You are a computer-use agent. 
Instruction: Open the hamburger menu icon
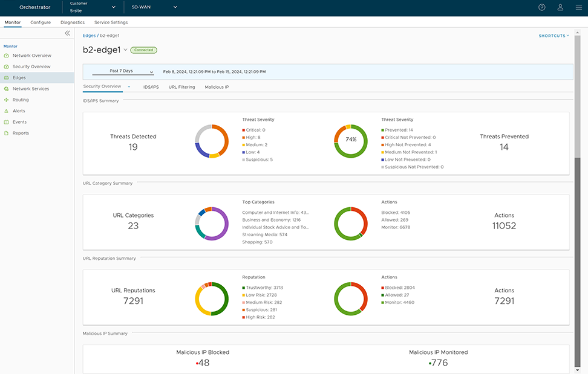[x=578, y=7]
